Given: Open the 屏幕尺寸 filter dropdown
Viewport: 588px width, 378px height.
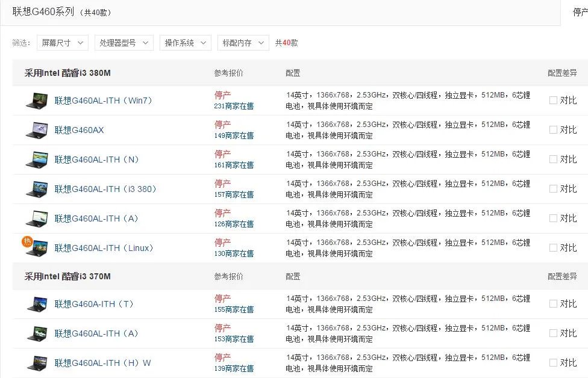Looking at the screenshot, I should 63,43.
